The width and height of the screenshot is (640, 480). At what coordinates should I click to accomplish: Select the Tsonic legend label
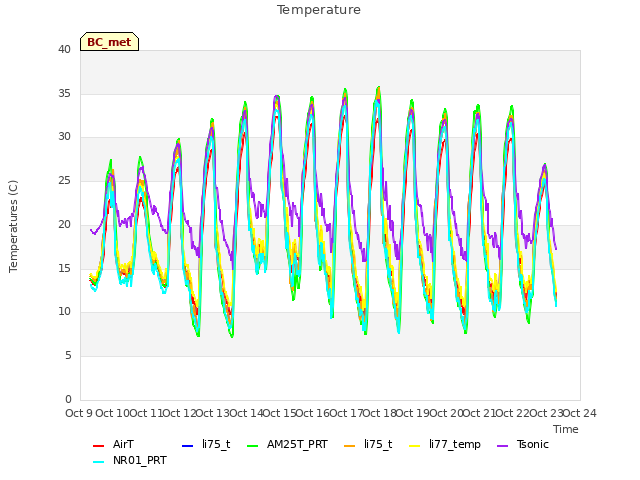pos(533,444)
